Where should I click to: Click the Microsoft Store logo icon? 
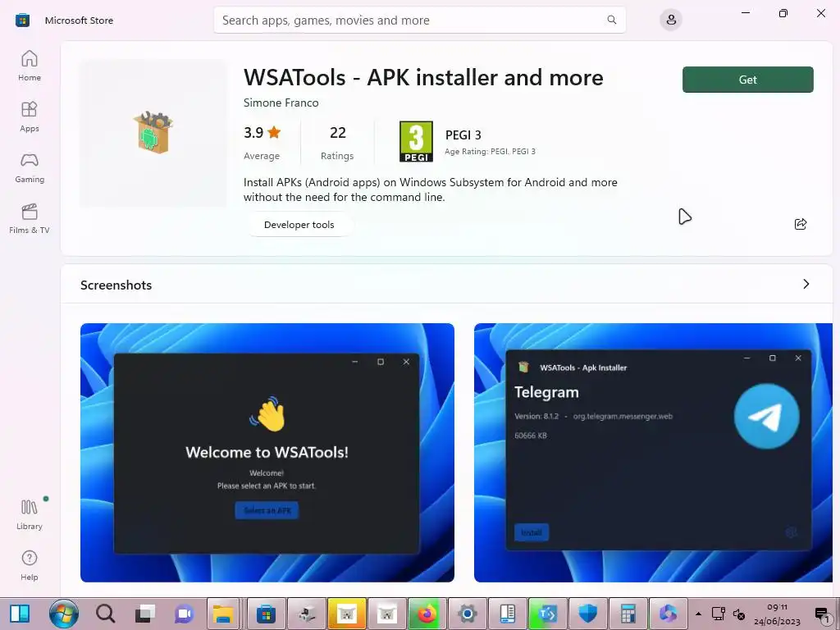tap(22, 21)
